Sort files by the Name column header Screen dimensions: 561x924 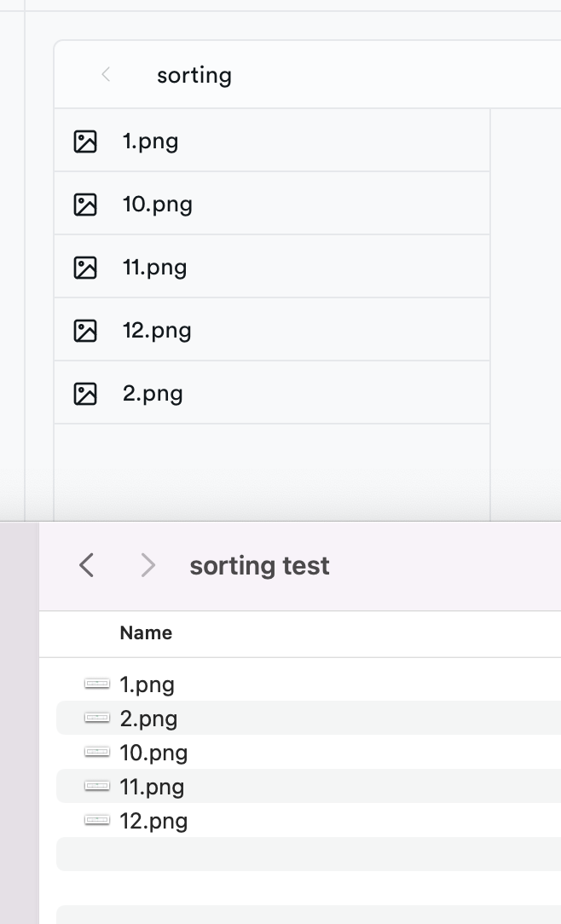[x=146, y=632]
